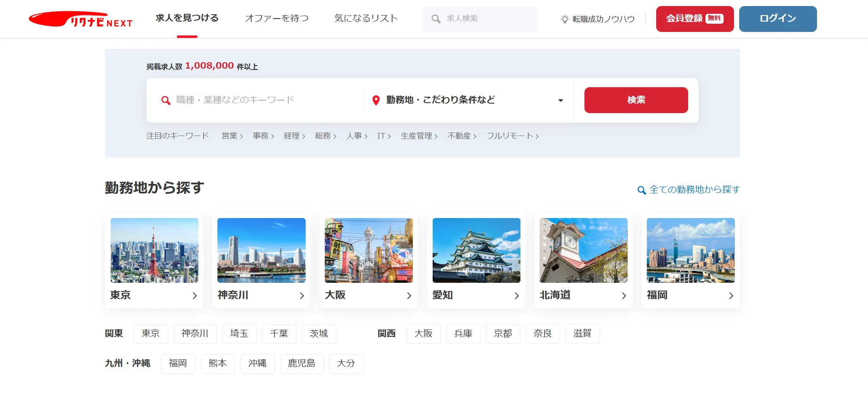Select the 埼玉 region chip
This screenshot has height=408, width=868.
(x=239, y=334)
